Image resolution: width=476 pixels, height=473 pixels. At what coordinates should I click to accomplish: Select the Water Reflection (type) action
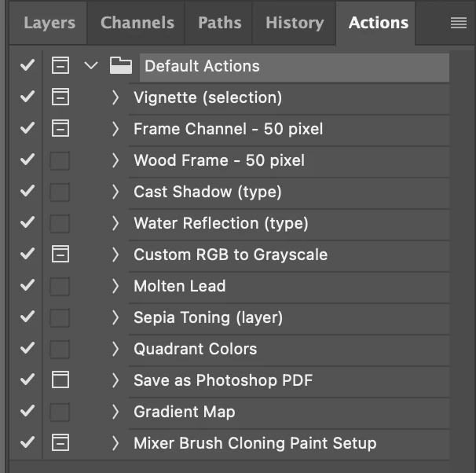221,223
